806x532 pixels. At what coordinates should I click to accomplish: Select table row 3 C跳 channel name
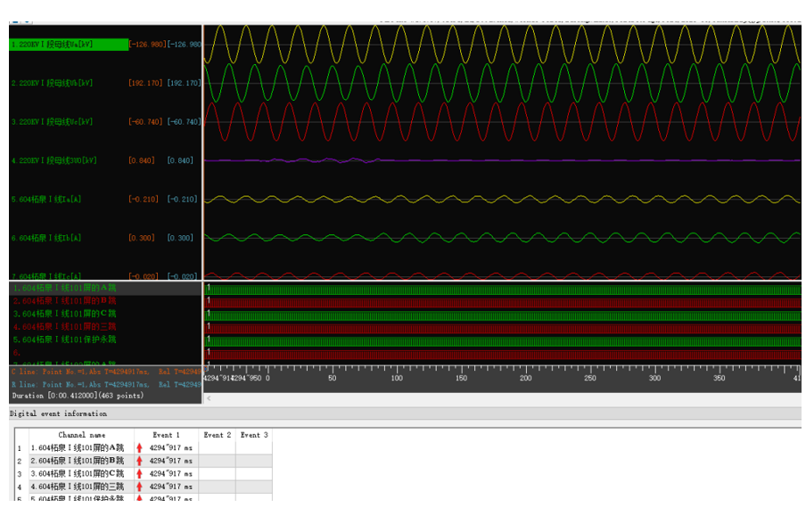coord(77,473)
